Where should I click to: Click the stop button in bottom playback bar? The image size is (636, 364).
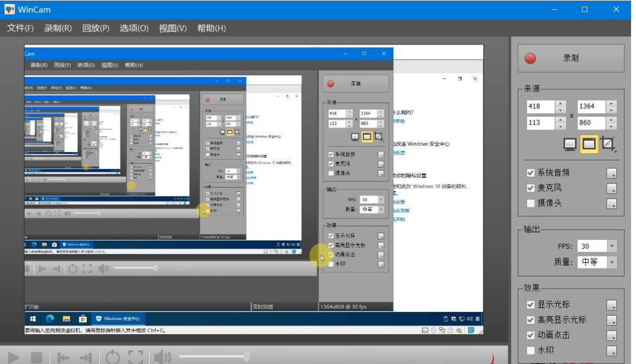tap(36, 358)
